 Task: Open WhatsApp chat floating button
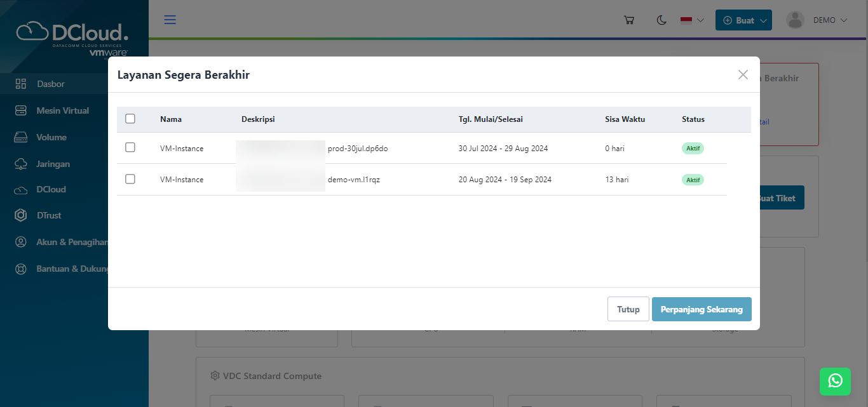835,380
